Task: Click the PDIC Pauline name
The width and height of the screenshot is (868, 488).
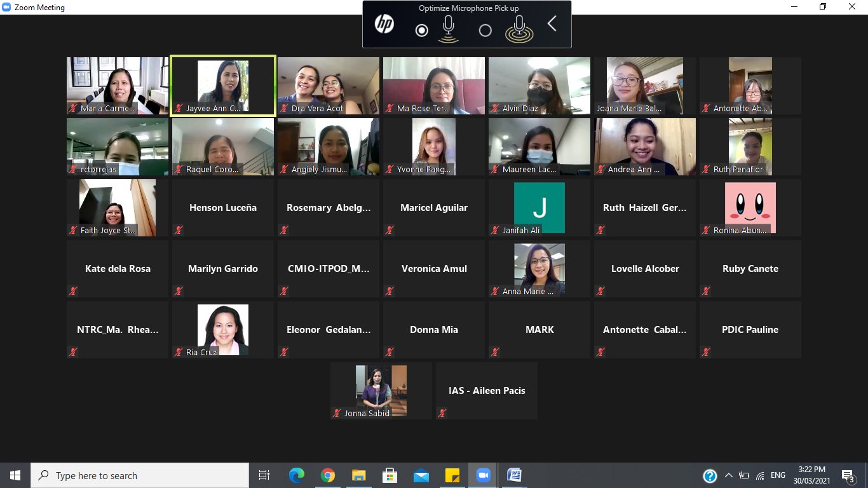Action: click(x=750, y=330)
